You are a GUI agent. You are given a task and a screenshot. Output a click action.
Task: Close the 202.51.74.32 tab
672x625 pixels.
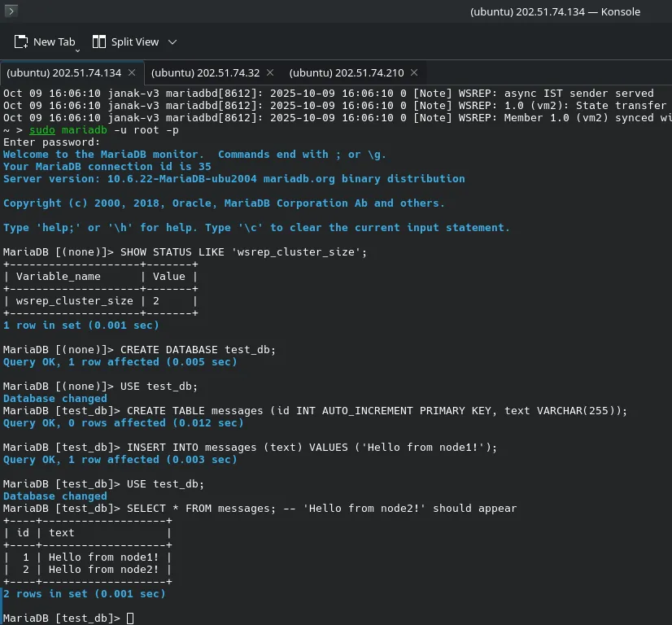pyautogui.click(x=270, y=72)
